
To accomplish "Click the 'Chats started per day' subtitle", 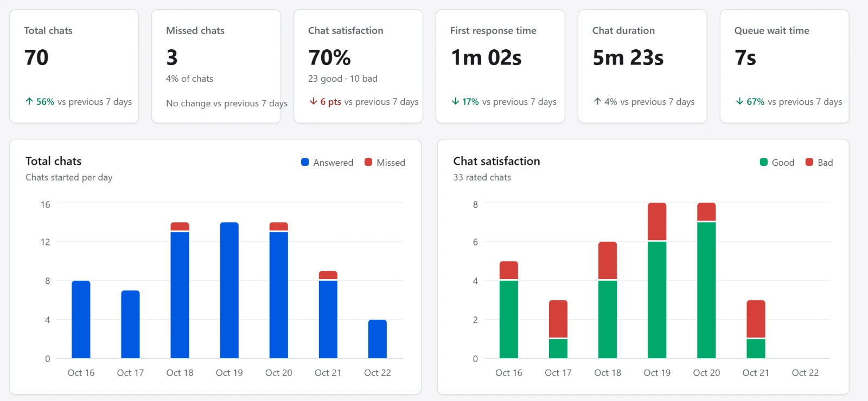I will pos(69,177).
